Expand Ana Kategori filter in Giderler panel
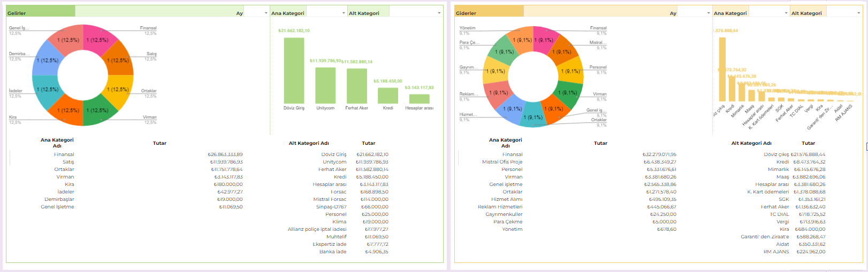This screenshot has width=868, height=272. pyautogui.click(x=786, y=13)
